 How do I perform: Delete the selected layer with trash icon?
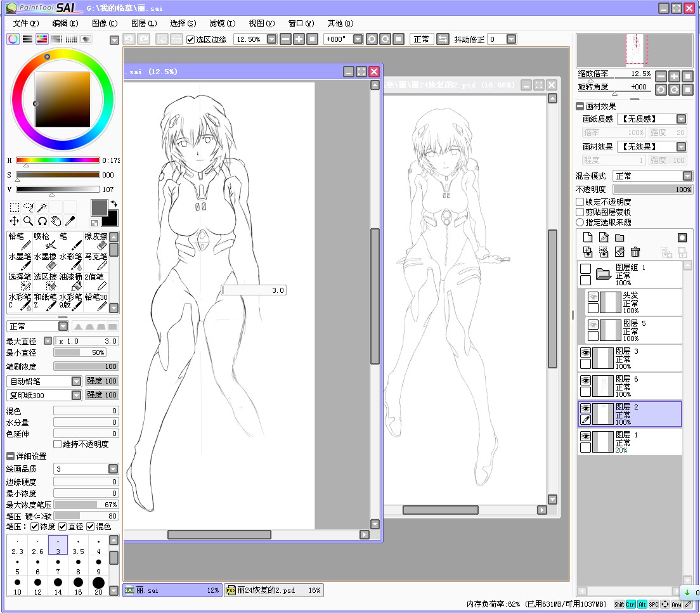(x=635, y=252)
